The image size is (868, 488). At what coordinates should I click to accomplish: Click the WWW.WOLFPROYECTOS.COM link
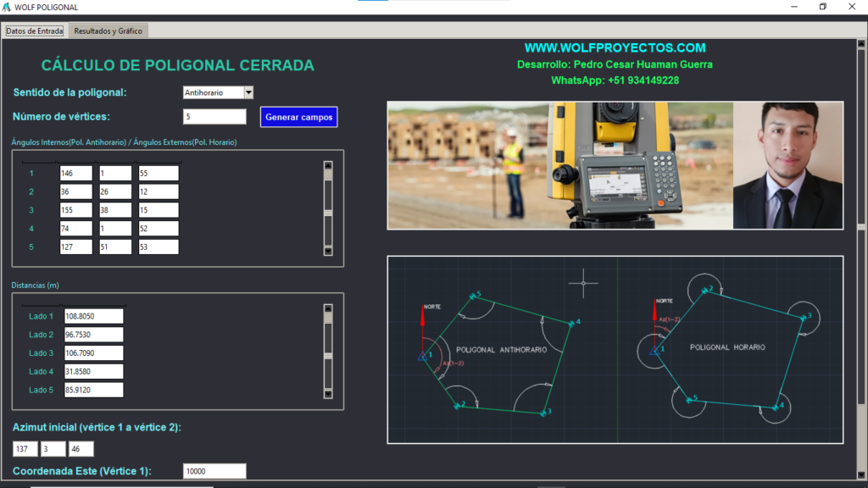615,48
